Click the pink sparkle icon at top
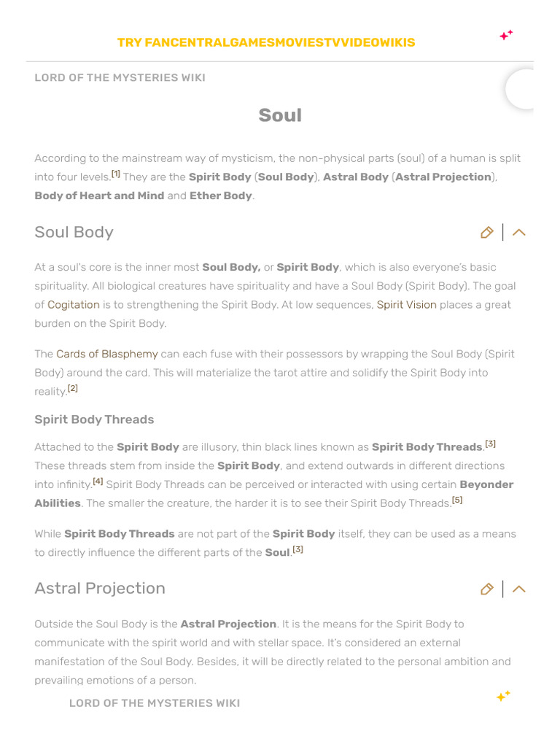 pyautogui.click(x=506, y=35)
